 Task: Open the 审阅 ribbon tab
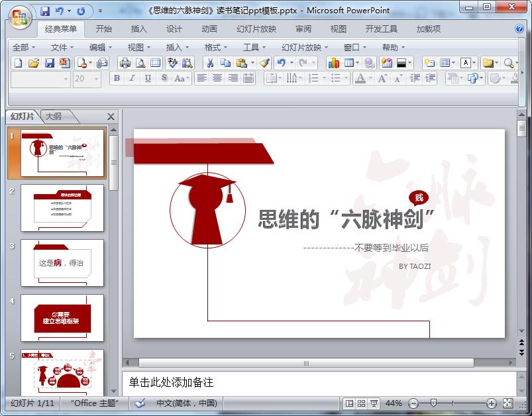click(303, 29)
